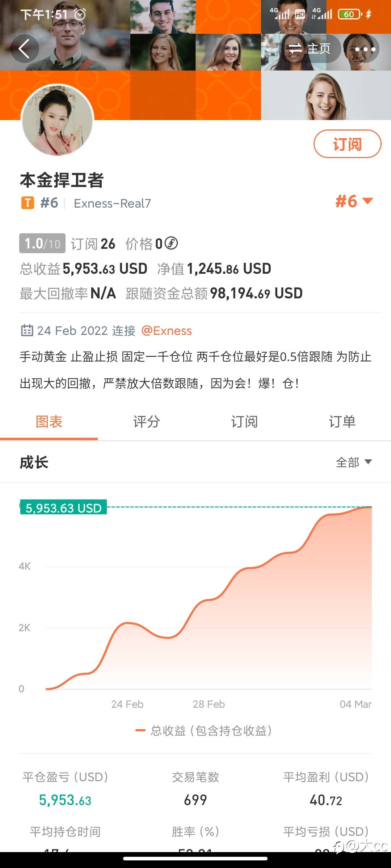This screenshot has width=391, height=868.
Task: Select the 图表 tab
Action: pyautogui.click(x=49, y=422)
